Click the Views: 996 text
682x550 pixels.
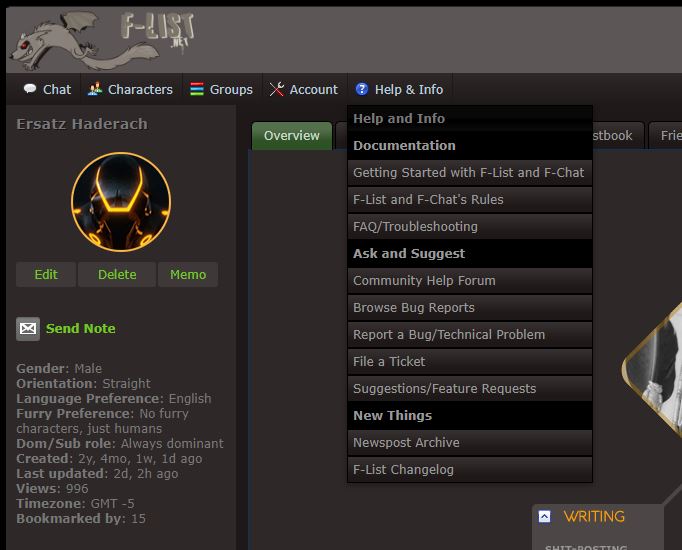52,489
